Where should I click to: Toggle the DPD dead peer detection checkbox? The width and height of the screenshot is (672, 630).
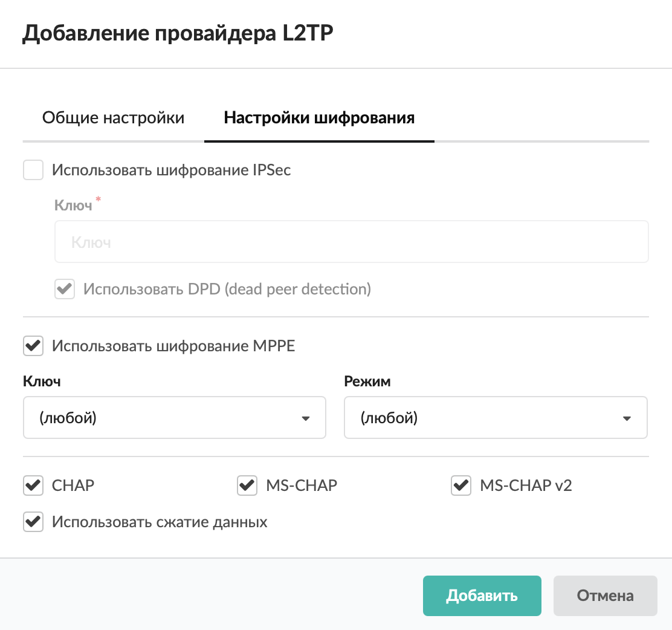click(65, 289)
